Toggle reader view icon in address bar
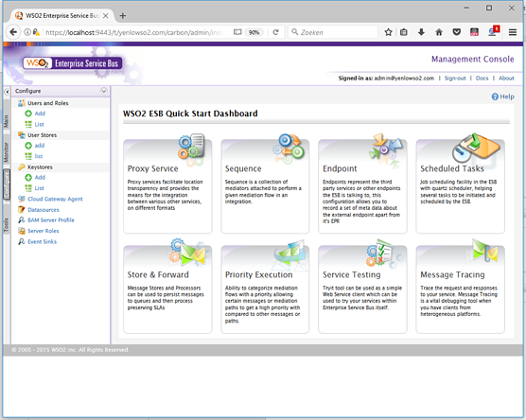 click(x=237, y=32)
